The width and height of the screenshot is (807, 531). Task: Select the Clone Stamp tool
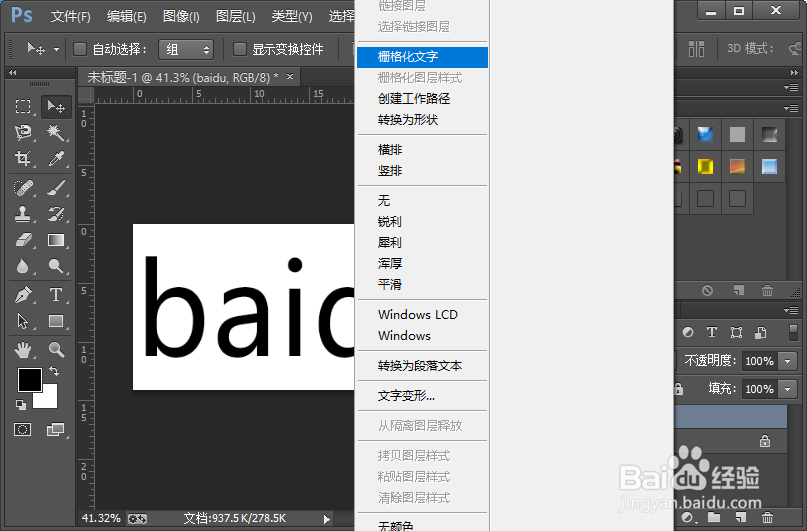tap(23, 214)
